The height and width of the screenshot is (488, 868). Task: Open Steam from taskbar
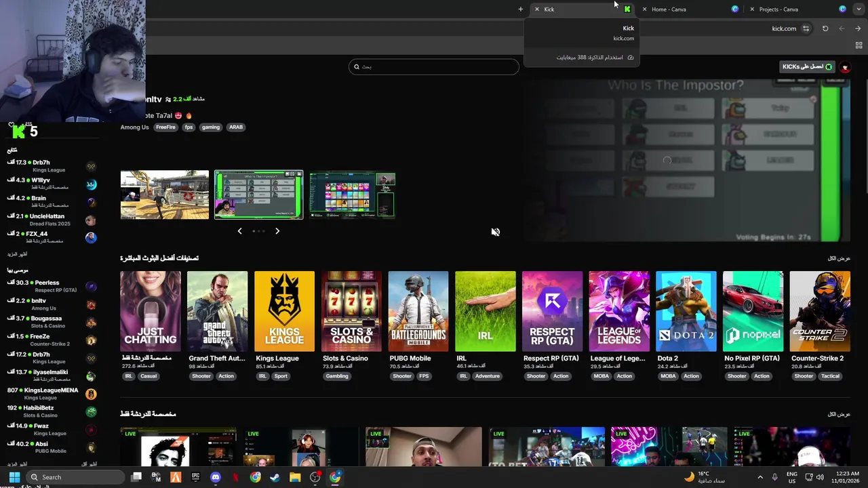(275, 477)
